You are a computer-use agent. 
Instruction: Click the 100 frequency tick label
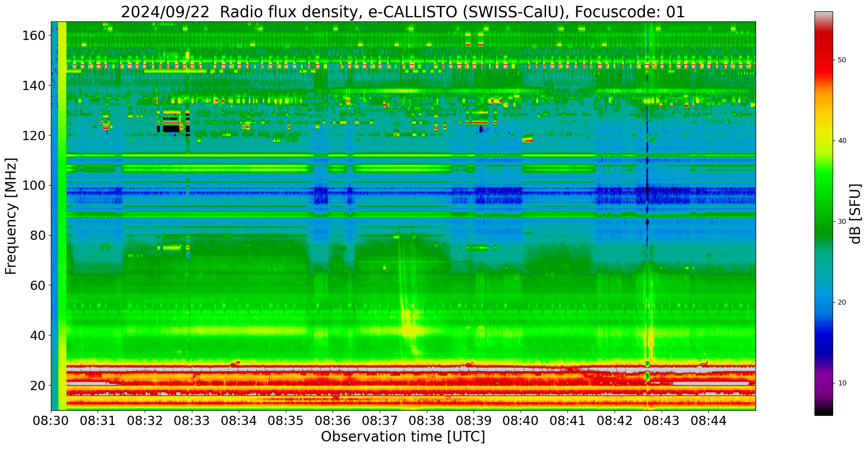(x=33, y=185)
